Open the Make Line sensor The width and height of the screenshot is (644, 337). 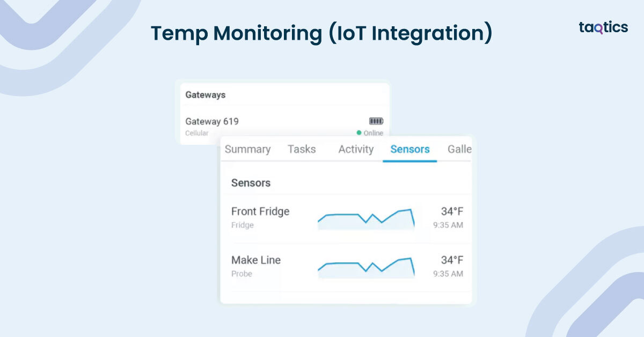(x=256, y=260)
